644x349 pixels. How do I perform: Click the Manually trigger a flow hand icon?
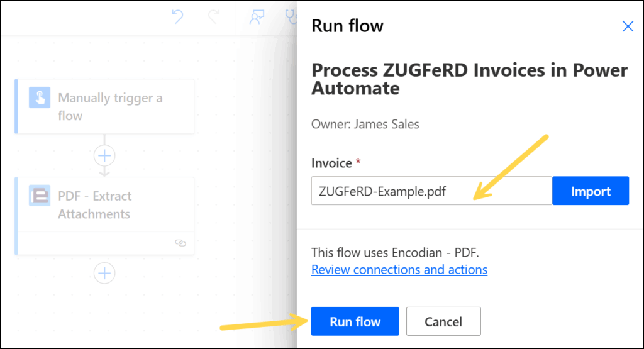click(40, 97)
